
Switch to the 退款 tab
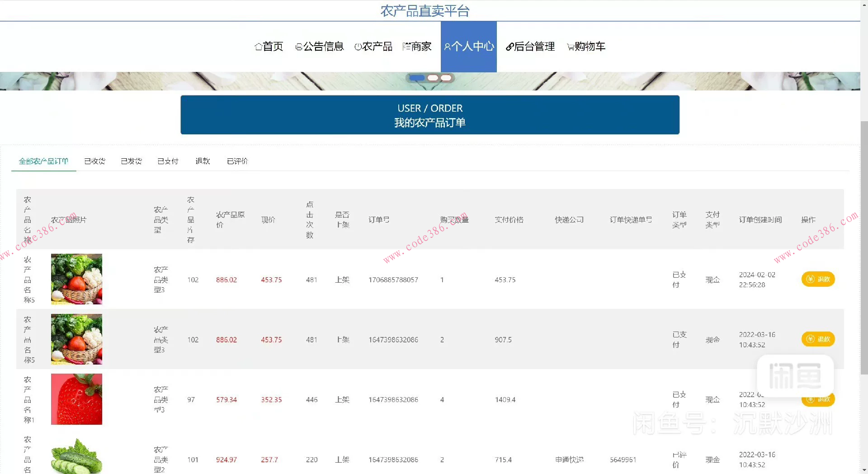tap(203, 161)
